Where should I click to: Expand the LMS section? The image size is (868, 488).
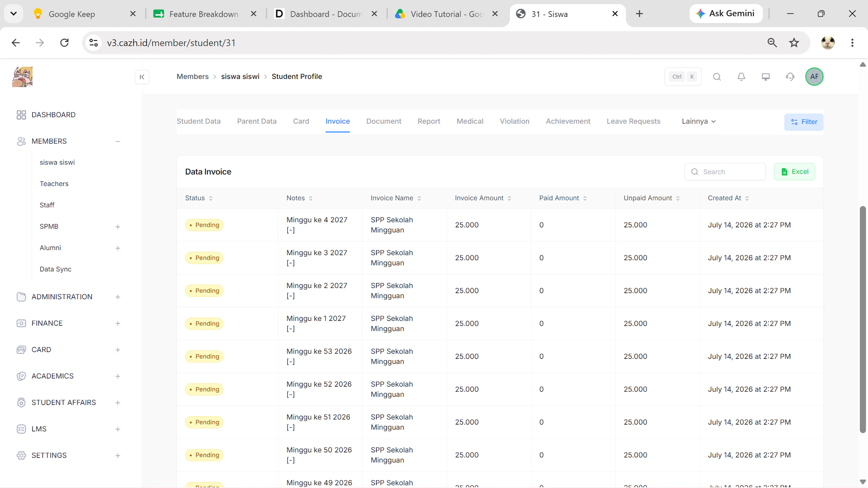click(118, 429)
